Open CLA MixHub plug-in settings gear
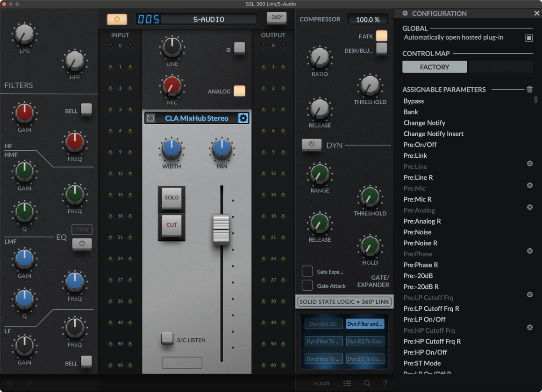This screenshot has width=542, height=392. (243, 118)
